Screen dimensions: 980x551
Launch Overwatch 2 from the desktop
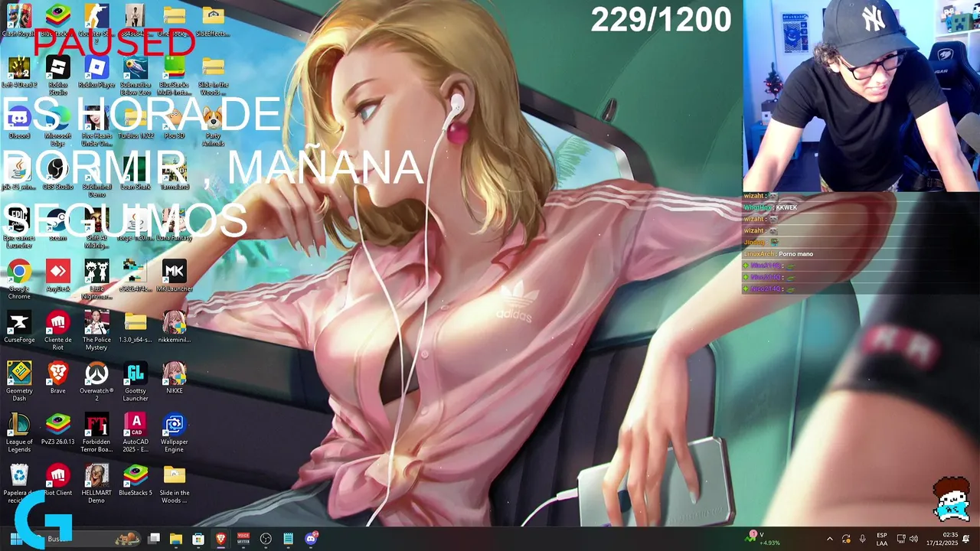(96, 382)
